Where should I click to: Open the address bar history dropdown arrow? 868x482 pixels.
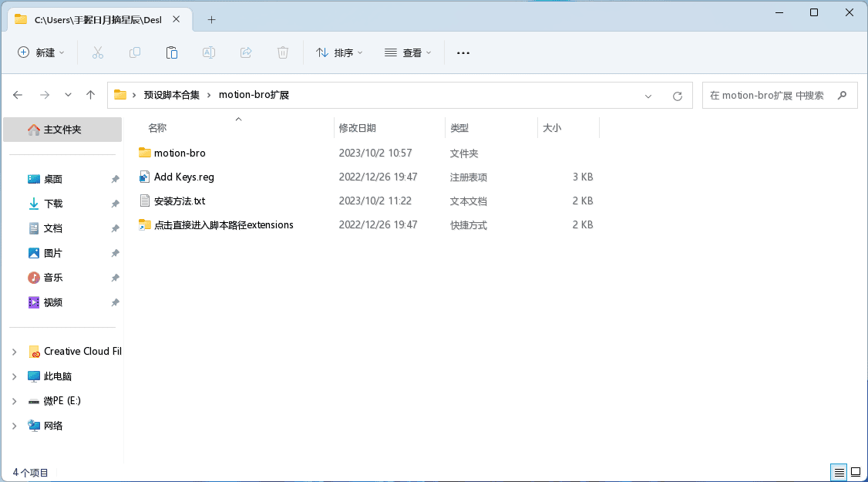pos(648,95)
